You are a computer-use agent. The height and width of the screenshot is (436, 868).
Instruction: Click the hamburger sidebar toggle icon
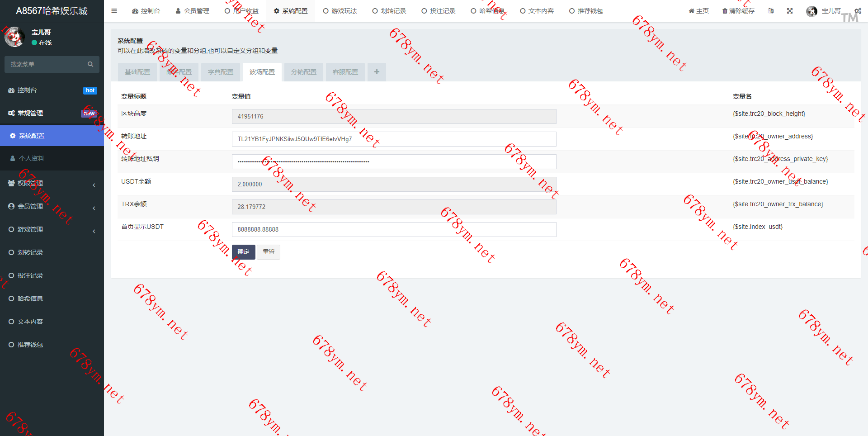114,11
